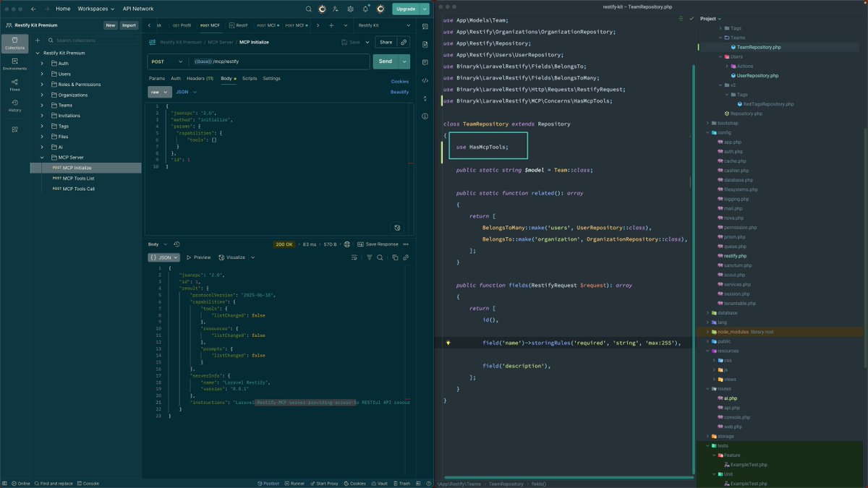
Task: Open Runner from status bar
Action: tap(296, 483)
